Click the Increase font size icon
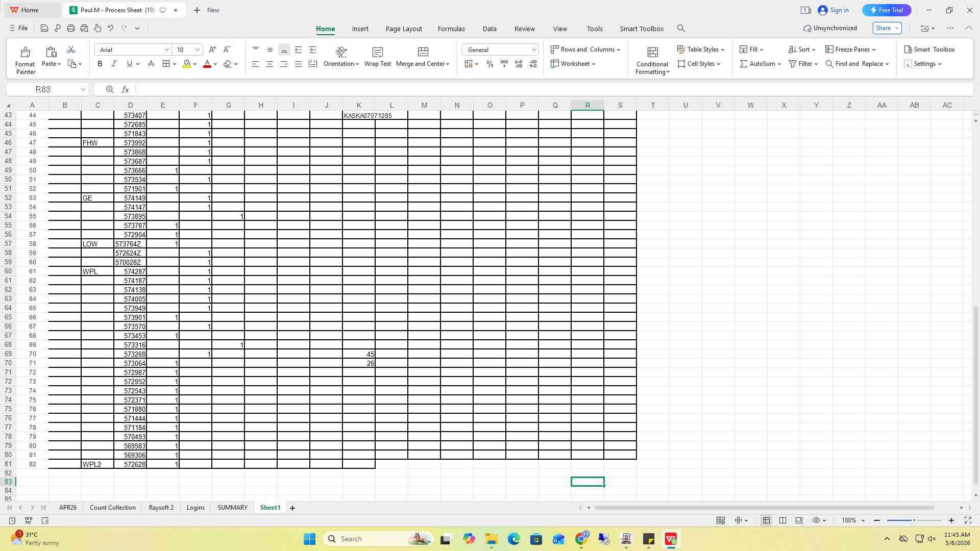980x551 pixels. 212,49
